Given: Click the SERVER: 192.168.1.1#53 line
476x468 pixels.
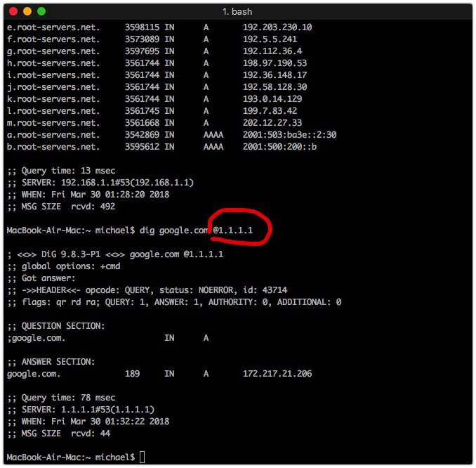Looking at the screenshot, I should [100, 183].
